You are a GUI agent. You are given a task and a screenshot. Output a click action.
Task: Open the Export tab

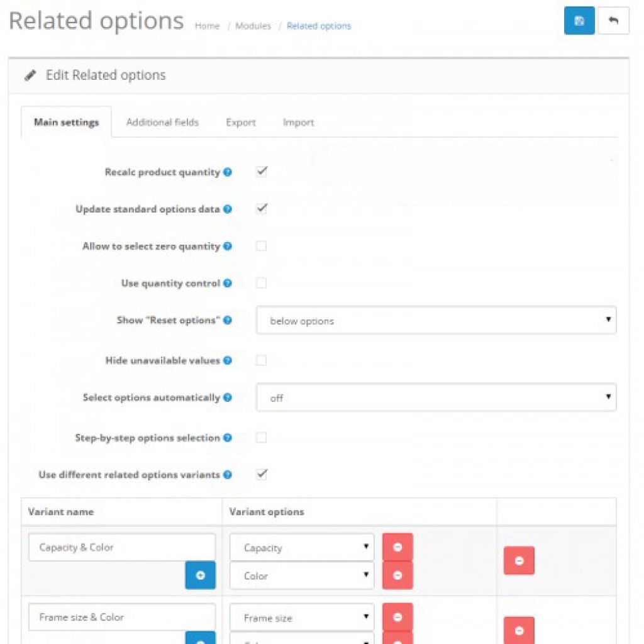(241, 123)
